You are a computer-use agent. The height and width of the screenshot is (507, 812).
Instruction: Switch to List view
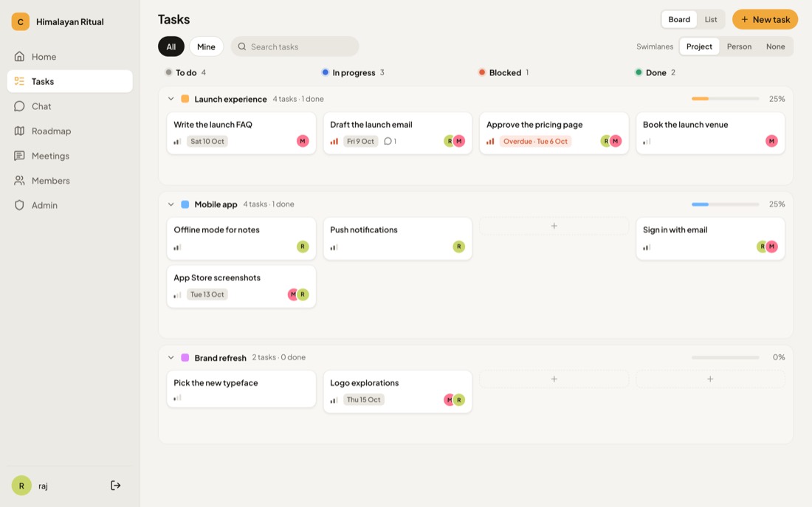(710, 20)
